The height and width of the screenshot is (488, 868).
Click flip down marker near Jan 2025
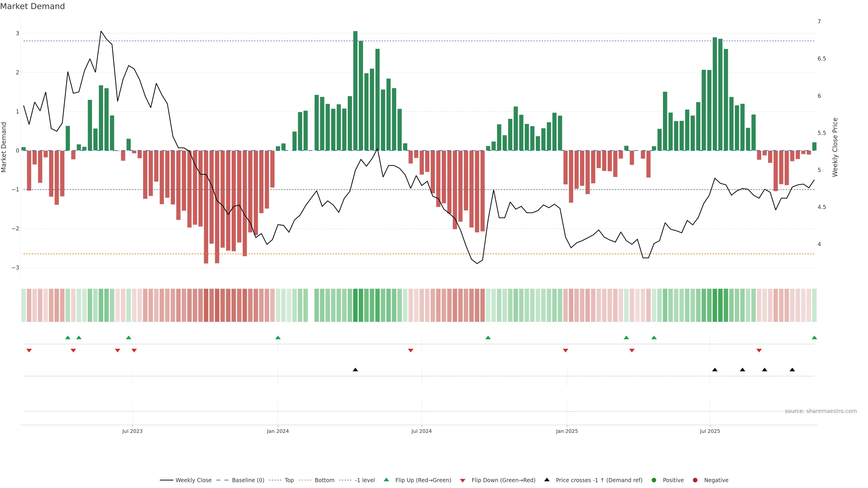[x=565, y=351]
